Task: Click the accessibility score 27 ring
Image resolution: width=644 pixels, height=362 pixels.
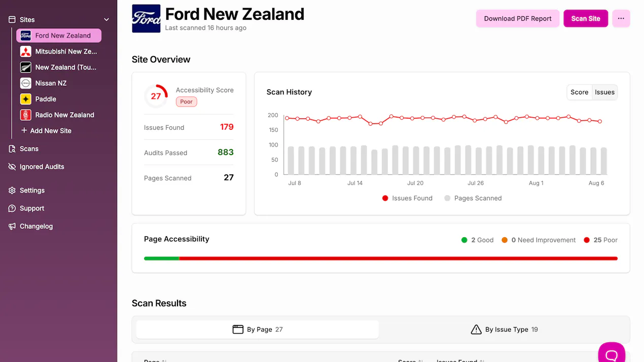Action: coord(156,96)
